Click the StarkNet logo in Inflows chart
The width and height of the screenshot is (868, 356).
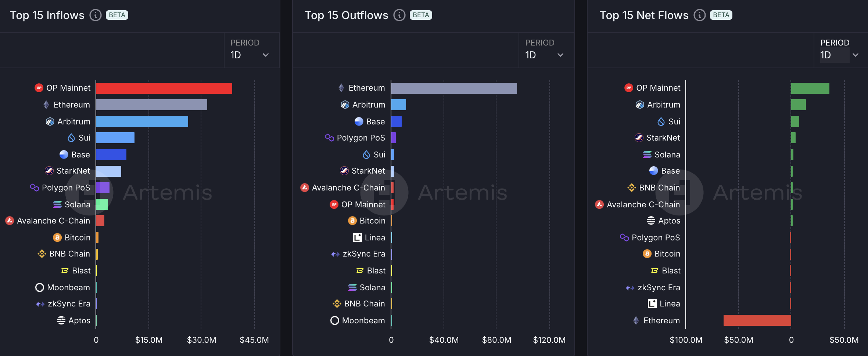click(49, 171)
